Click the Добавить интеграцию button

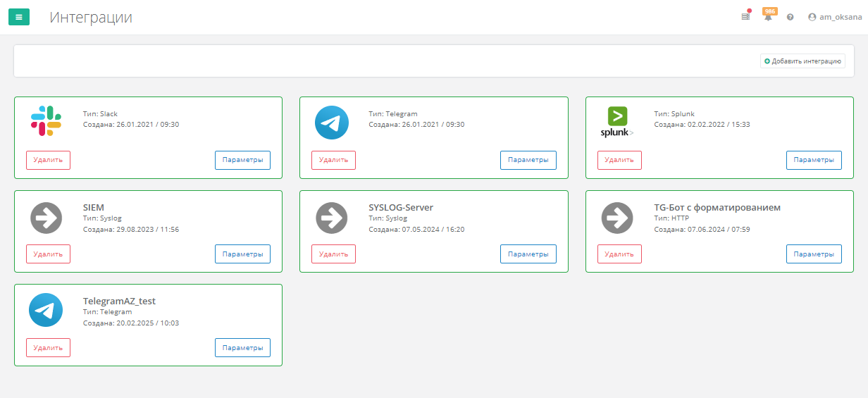click(802, 61)
